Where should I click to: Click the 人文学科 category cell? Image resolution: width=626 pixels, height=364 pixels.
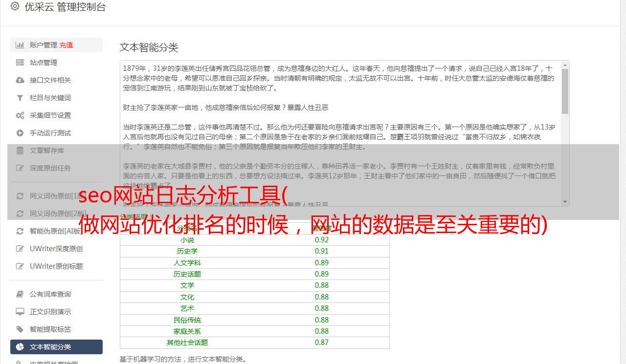click(187, 263)
